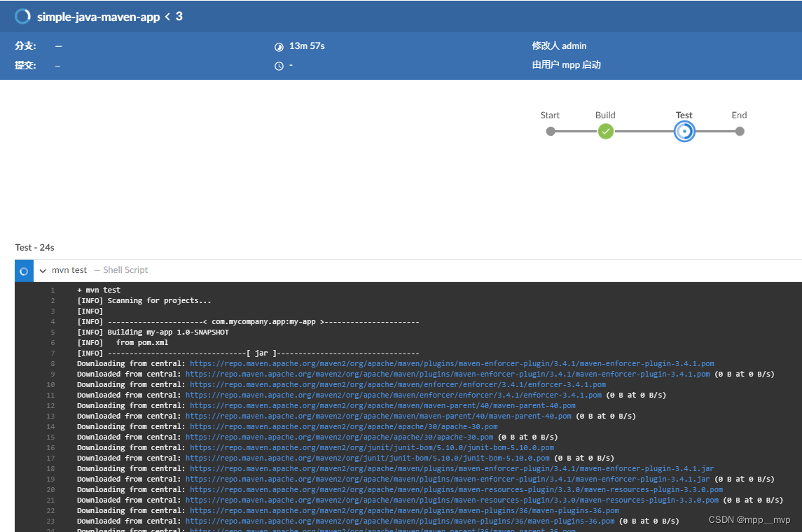
Task: Open junit-bom-5.10.0.pom link on line 16
Action: (372, 447)
